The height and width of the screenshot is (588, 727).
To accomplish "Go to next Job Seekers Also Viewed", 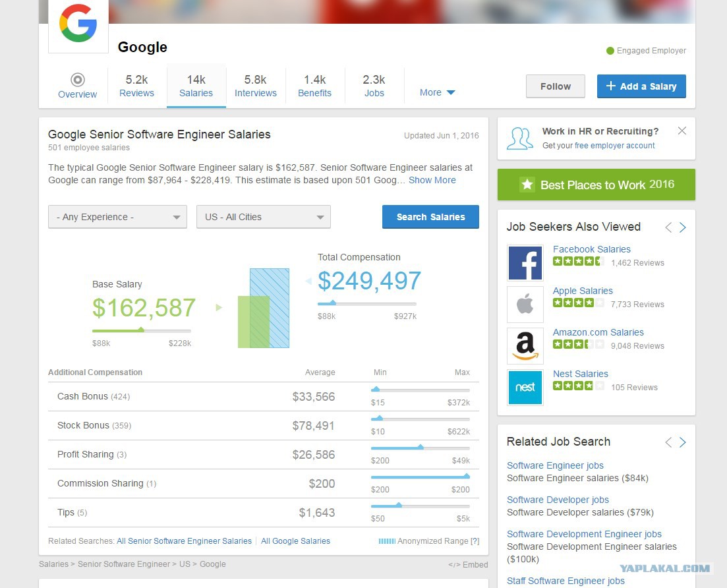I will (x=682, y=227).
